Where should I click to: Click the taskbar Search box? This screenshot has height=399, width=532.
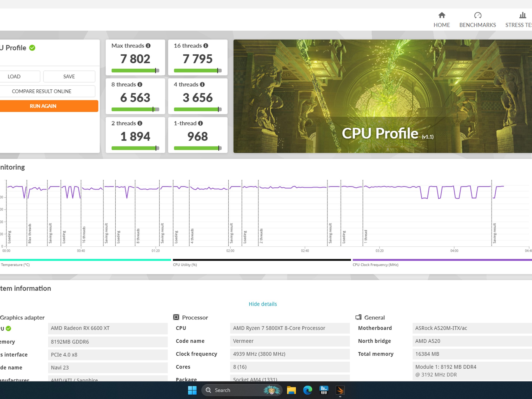point(242,390)
